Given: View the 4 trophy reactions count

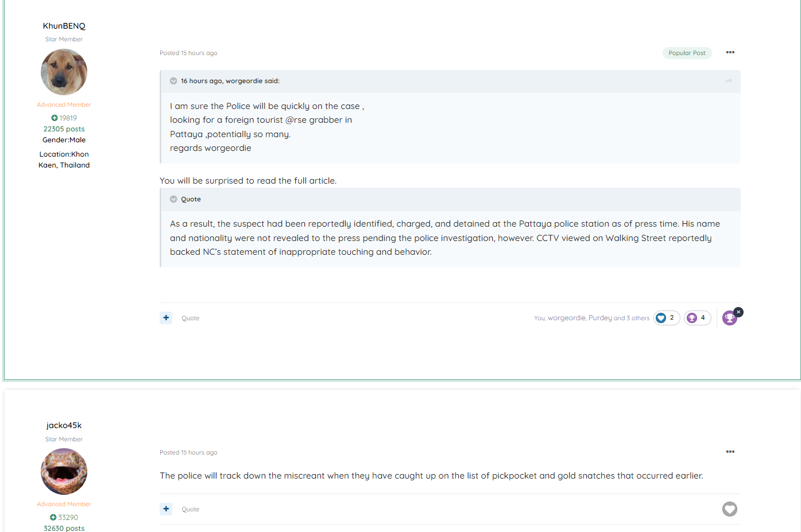Looking at the screenshot, I should pos(697,318).
